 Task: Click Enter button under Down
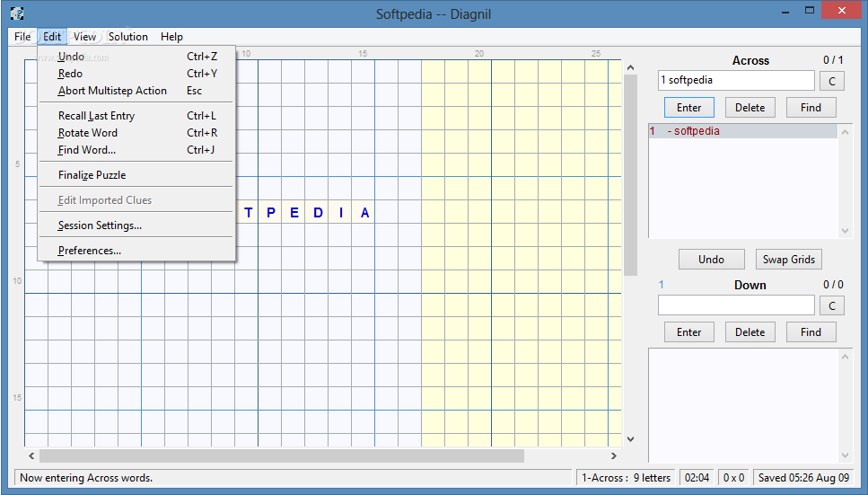(x=689, y=332)
